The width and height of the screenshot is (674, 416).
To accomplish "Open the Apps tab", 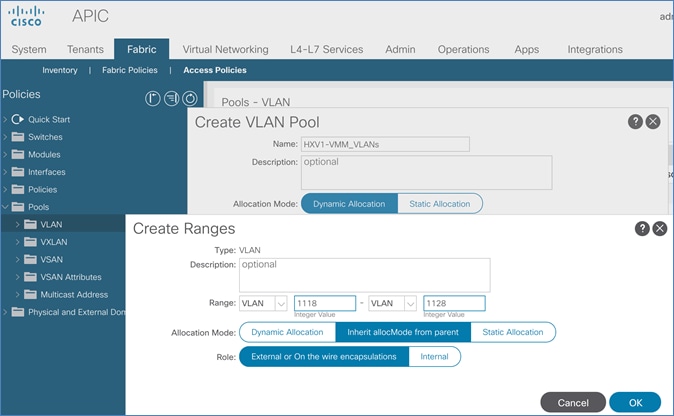I will pyautogui.click(x=527, y=49).
